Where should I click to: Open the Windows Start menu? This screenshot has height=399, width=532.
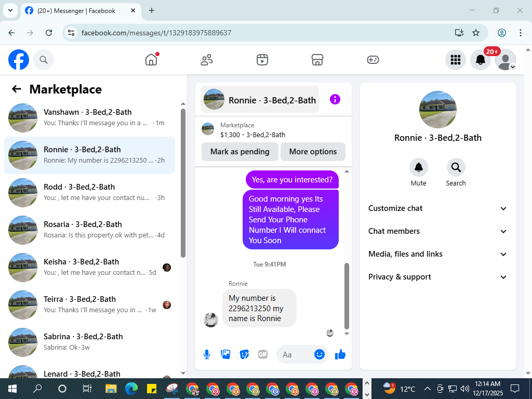[12, 389]
